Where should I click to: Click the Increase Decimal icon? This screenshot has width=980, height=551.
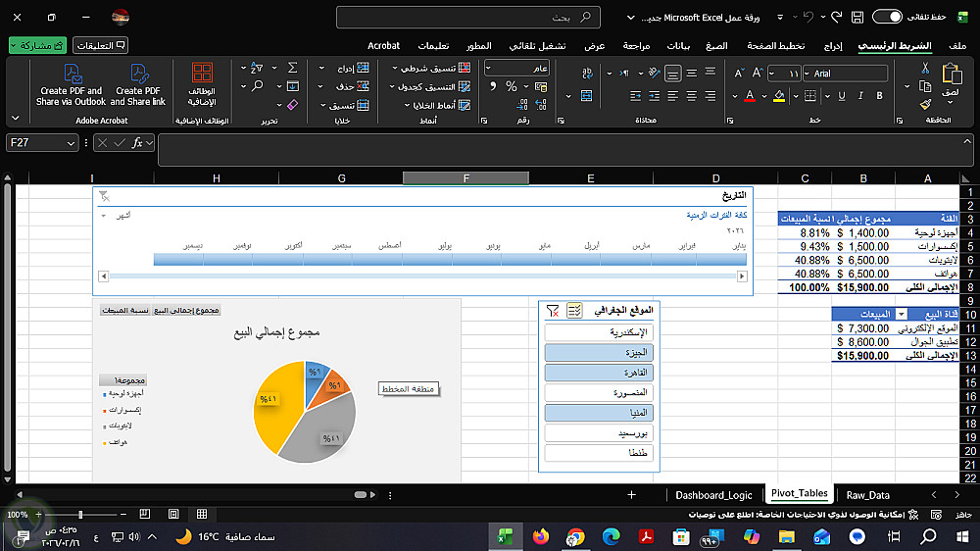(541, 105)
